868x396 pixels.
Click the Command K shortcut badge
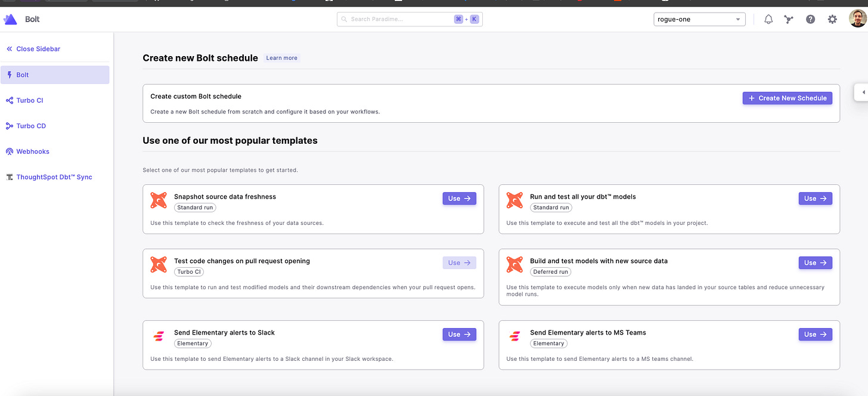click(x=466, y=19)
